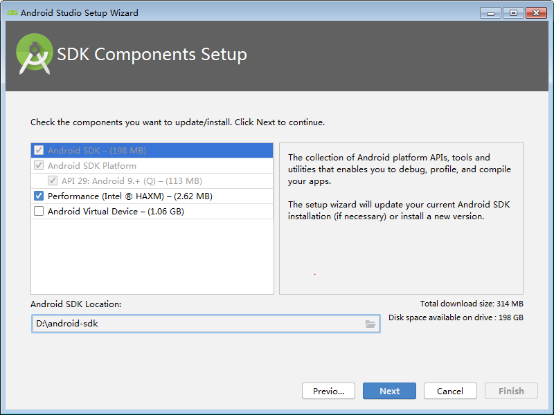Enable the Android Virtual Device checkbox
Viewport: 554px width, 415px height.
(39, 211)
